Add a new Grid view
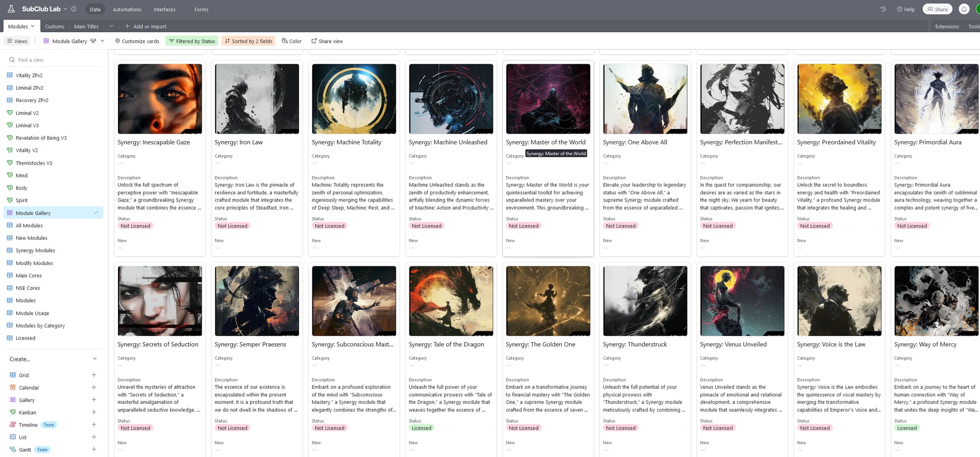Image resolution: width=980 pixels, height=457 pixels. coord(94,375)
